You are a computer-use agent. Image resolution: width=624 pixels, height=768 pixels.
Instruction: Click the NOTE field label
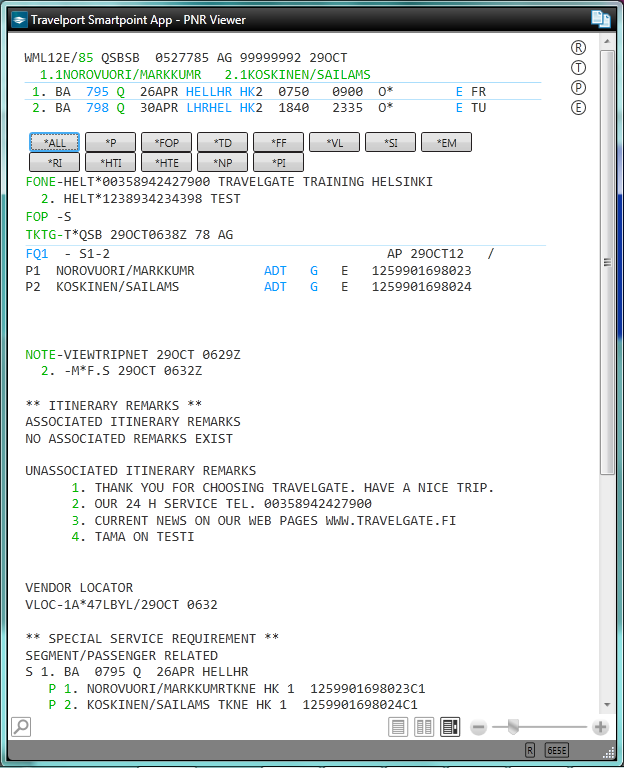pos(41,354)
